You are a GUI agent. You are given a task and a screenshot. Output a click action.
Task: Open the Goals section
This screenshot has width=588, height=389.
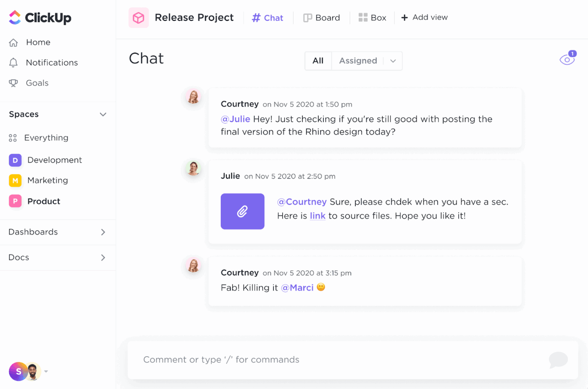click(38, 83)
